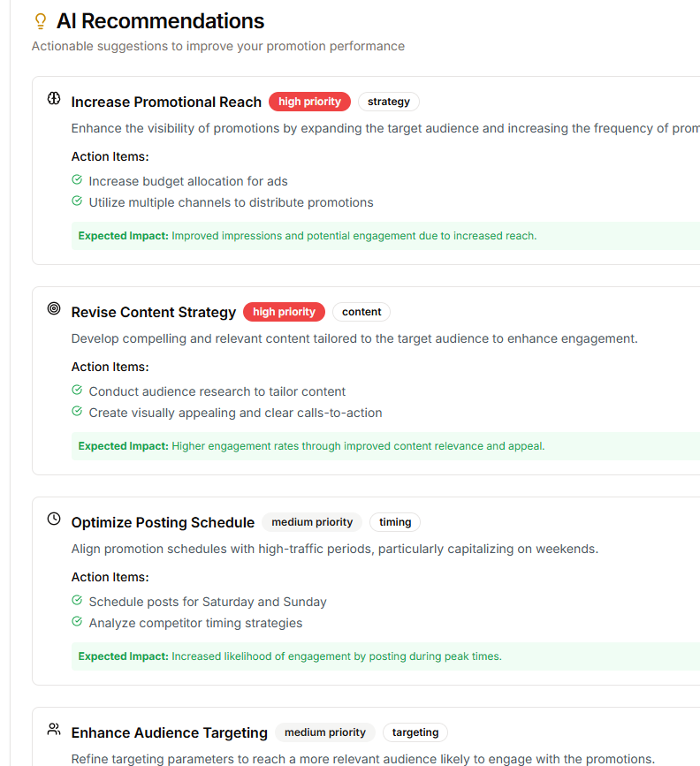This screenshot has height=766, width=700.
Task: Click the high priority badge on Revise Content Strategy
Action: (x=284, y=311)
